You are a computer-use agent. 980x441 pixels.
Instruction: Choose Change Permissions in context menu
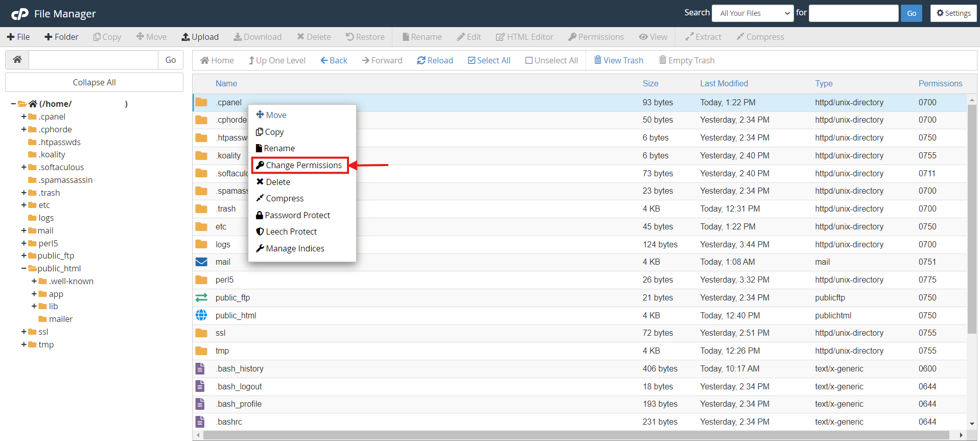pyautogui.click(x=300, y=165)
